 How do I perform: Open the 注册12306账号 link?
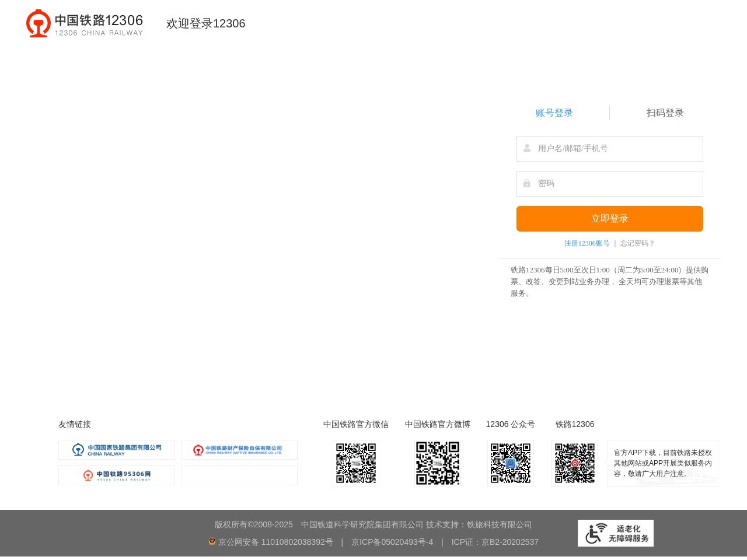pyautogui.click(x=587, y=243)
